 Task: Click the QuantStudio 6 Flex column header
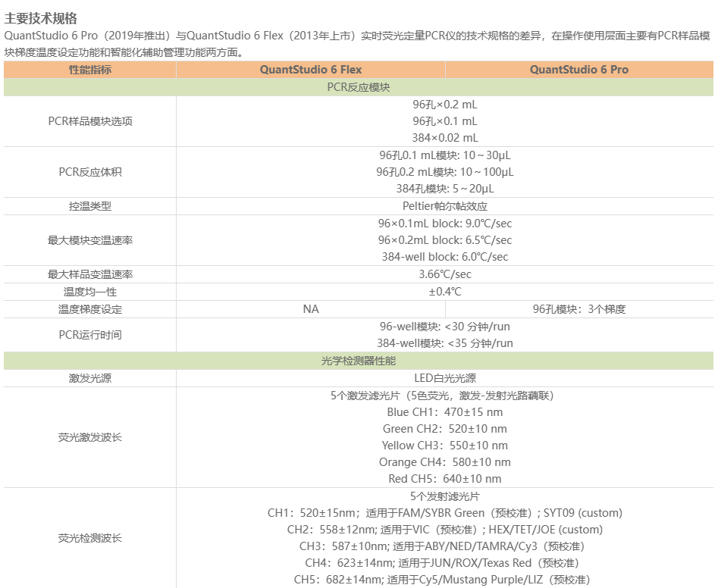click(x=311, y=70)
